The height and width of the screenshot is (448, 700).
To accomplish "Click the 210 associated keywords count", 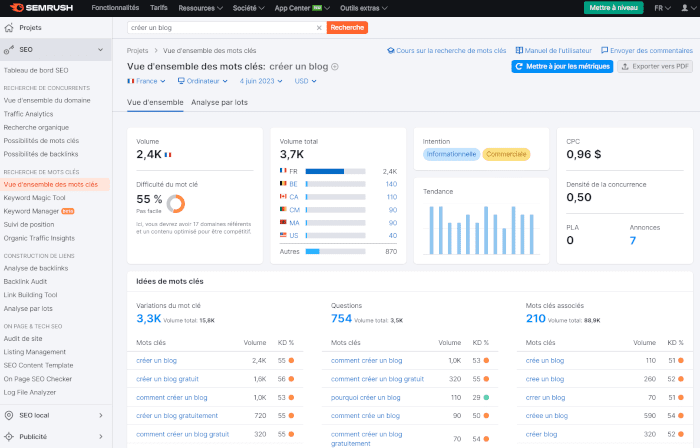I will point(535,319).
